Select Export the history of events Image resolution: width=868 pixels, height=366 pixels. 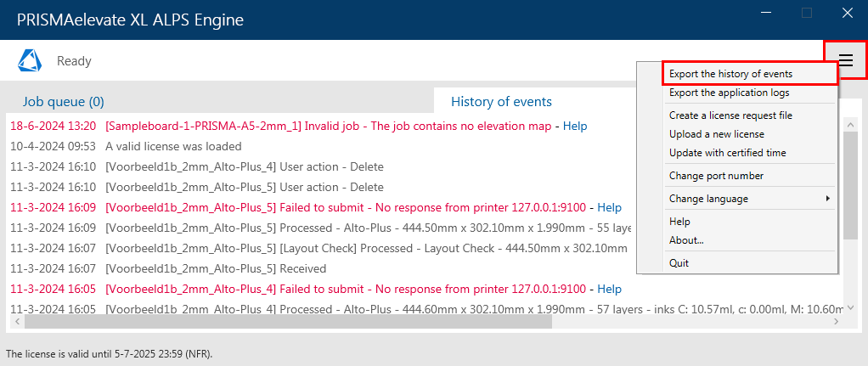click(750, 74)
